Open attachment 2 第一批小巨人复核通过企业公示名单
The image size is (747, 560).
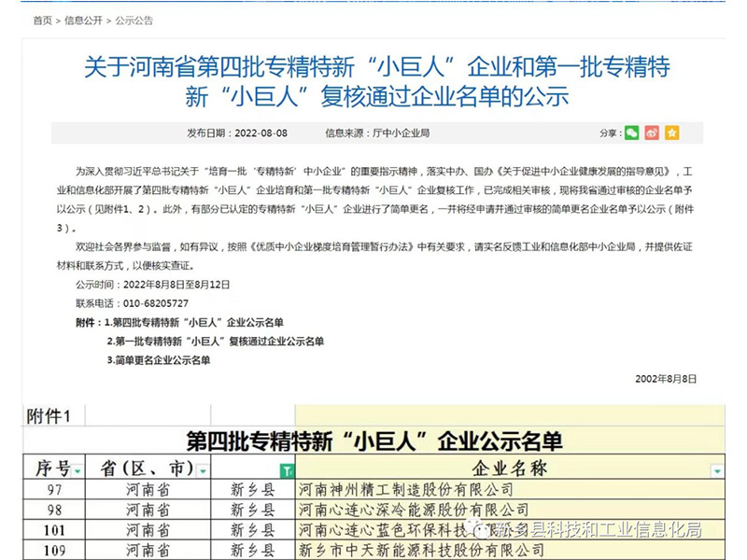pyautogui.click(x=217, y=342)
